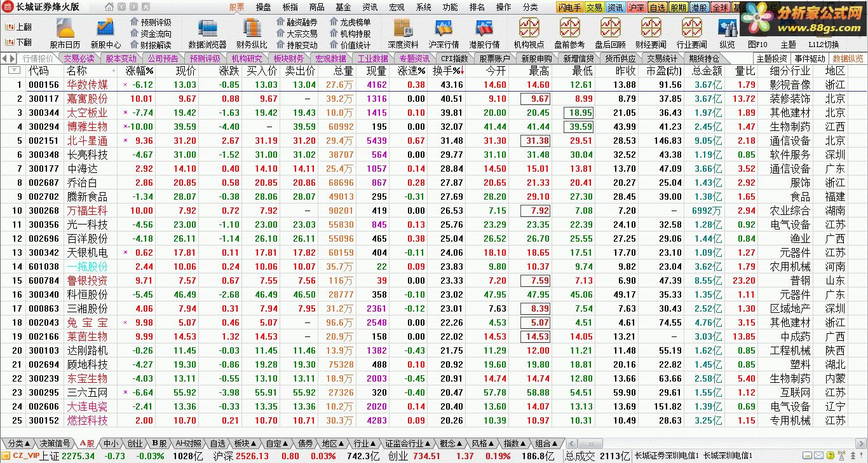The image size is (868, 463).
Task: Click the L1L2切换 toolbar button
Action: coord(824,45)
